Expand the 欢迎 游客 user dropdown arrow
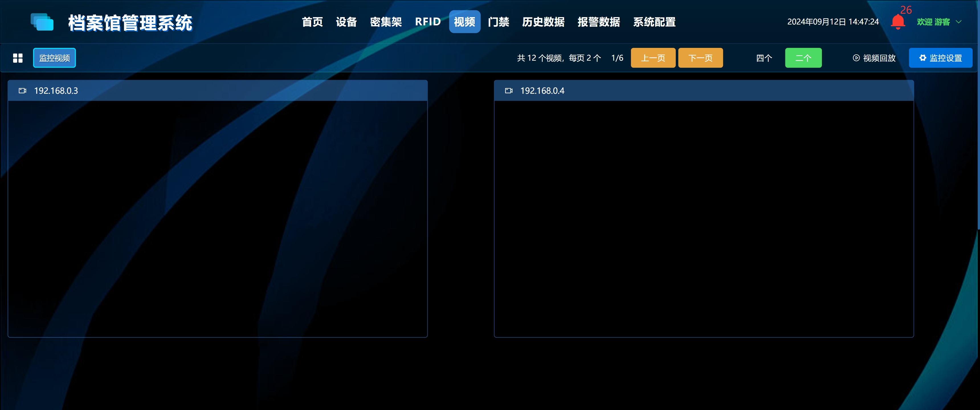This screenshot has height=410, width=980. [x=959, y=22]
